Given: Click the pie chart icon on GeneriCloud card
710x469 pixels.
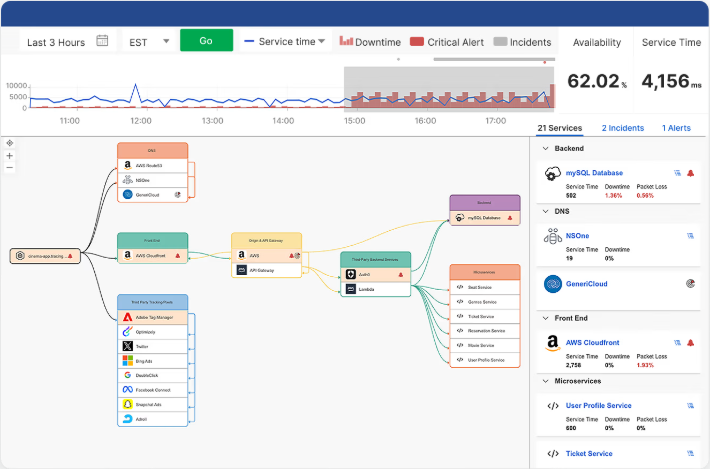Looking at the screenshot, I should coord(691,284).
